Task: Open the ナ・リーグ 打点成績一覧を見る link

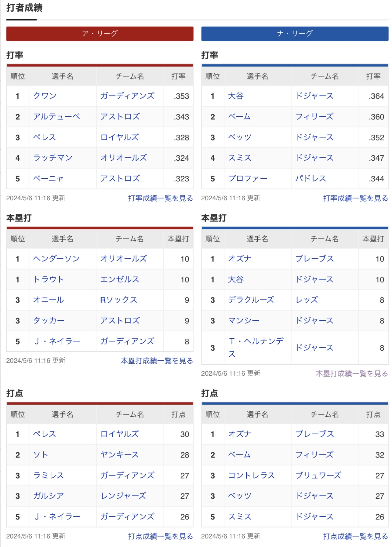Action: click(355, 536)
